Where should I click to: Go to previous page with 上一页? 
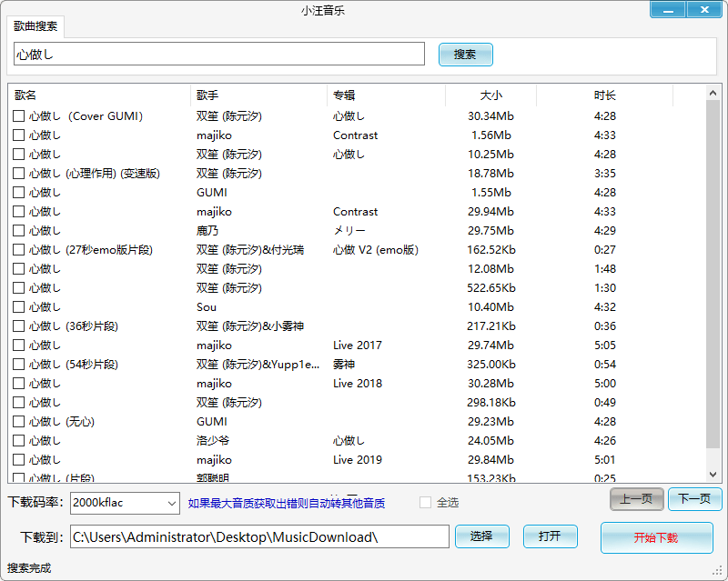click(x=636, y=499)
